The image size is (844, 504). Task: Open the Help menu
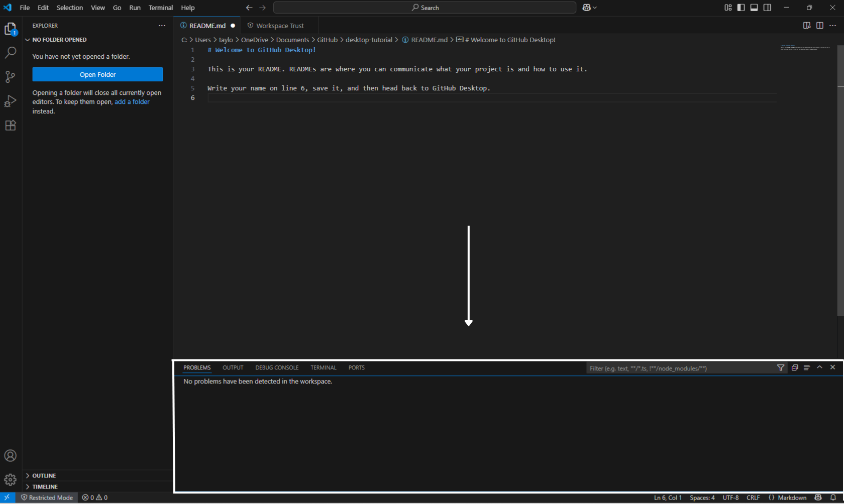point(188,8)
